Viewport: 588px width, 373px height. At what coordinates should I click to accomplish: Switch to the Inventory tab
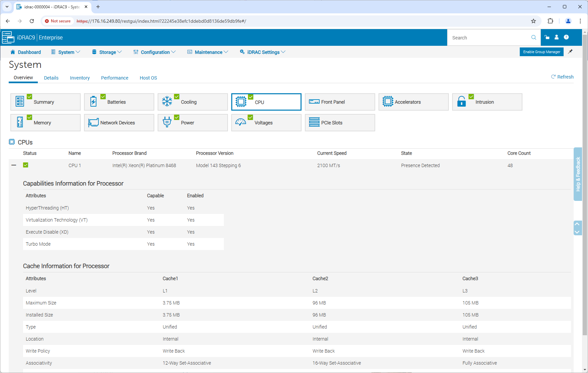tap(80, 78)
